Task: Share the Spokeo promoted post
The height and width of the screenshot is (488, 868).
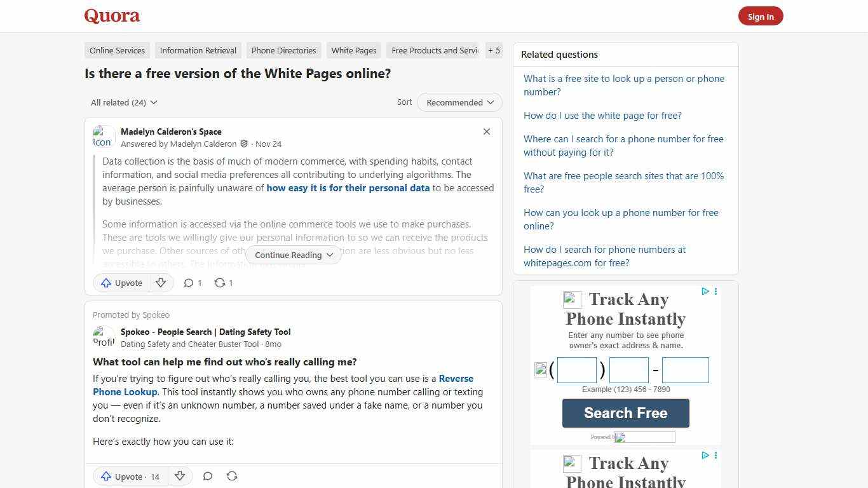Action: (232, 476)
